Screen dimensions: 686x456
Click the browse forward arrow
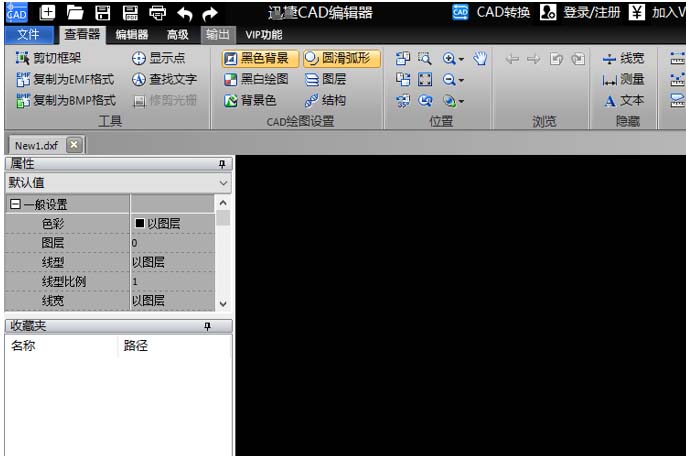click(x=533, y=59)
